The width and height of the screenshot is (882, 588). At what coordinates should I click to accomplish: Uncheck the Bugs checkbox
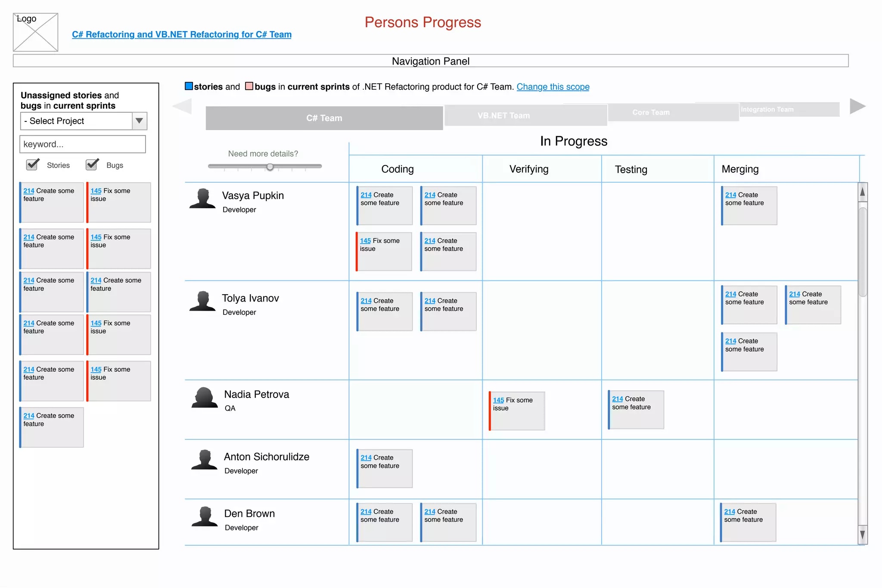coord(92,165)
